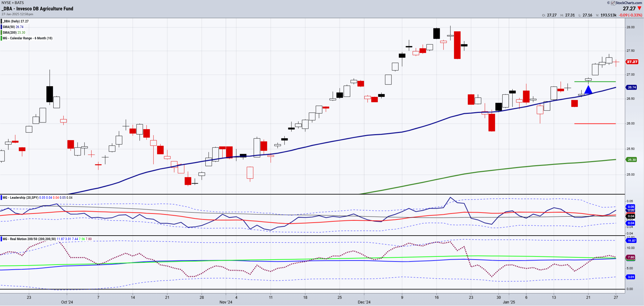The image size is (644, 306).
Task: Select the _DBA Invesco DB Agriculture Fund title
Action: (x=37, y=8)
